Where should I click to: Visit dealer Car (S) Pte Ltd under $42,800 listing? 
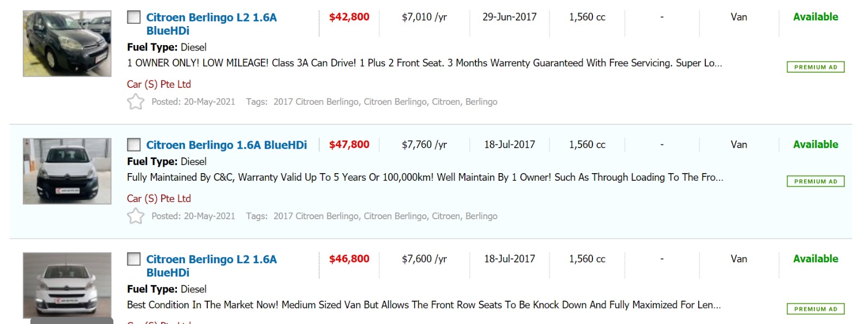coord(159,84)
